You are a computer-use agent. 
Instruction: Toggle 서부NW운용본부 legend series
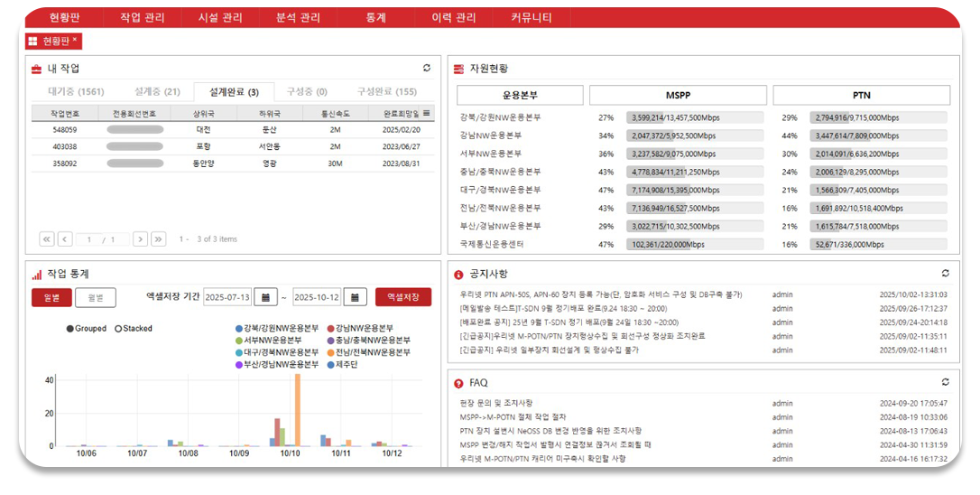click(x=268, y=341)
